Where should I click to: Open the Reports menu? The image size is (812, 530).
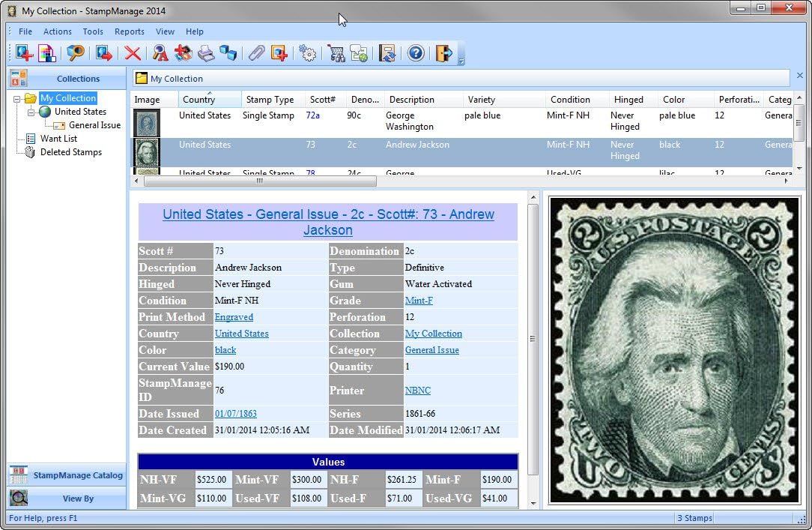(x=129, y=31)
